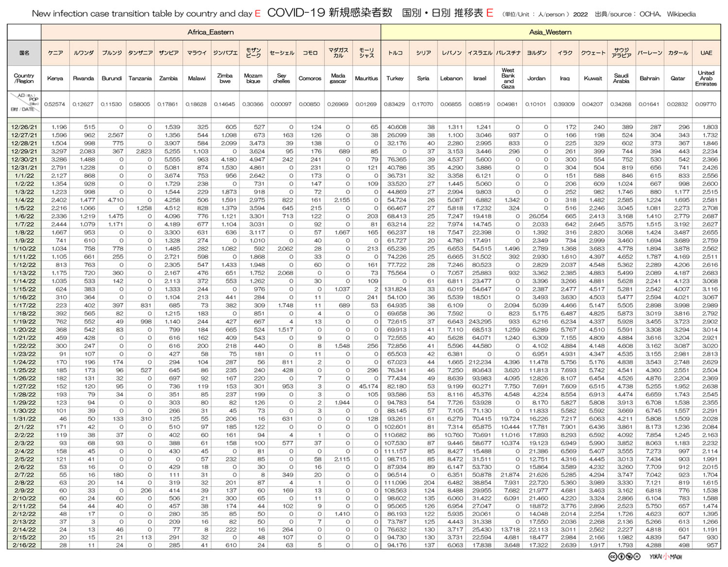Viewport: 728px width, 567px height.
Task: Select the Mauritius column header
Action: click(x=366, y=78)
